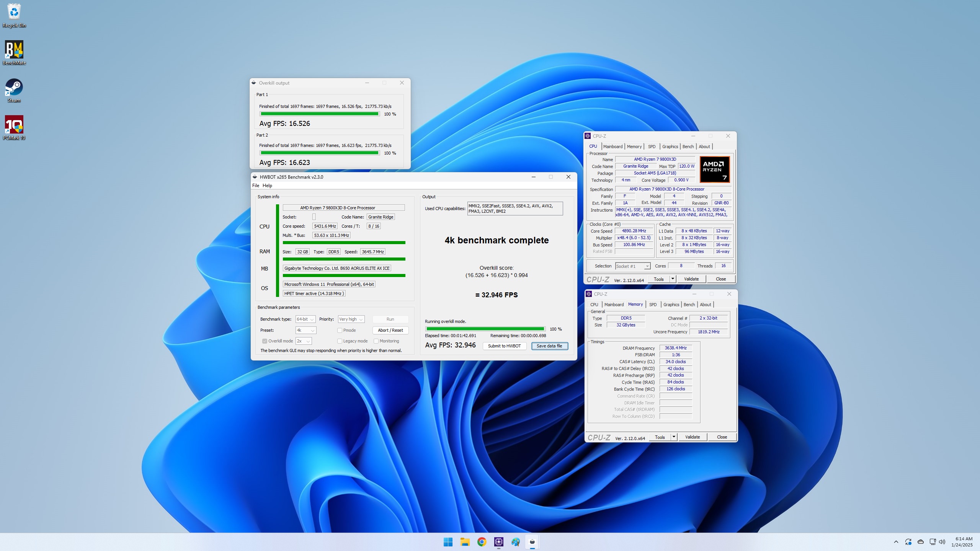The image size is (980, 551).
Task: Enable the Pmode checkbox
Action: tap(340, 330)
